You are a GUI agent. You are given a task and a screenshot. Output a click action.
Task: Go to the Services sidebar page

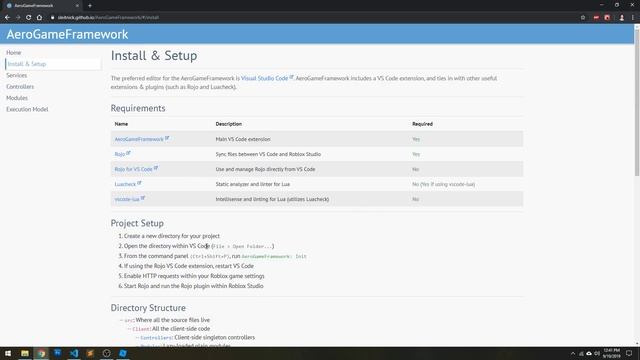point(16,76)
